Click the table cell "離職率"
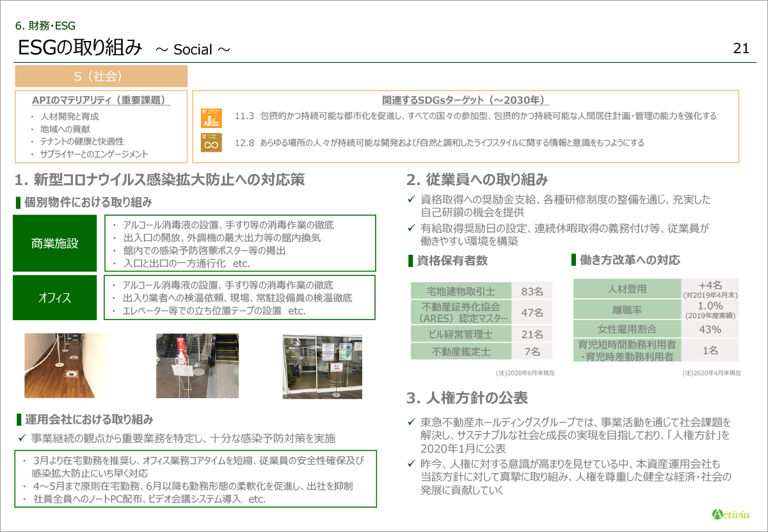This screenshot has height=532, width=768. (x=627, y=310)
